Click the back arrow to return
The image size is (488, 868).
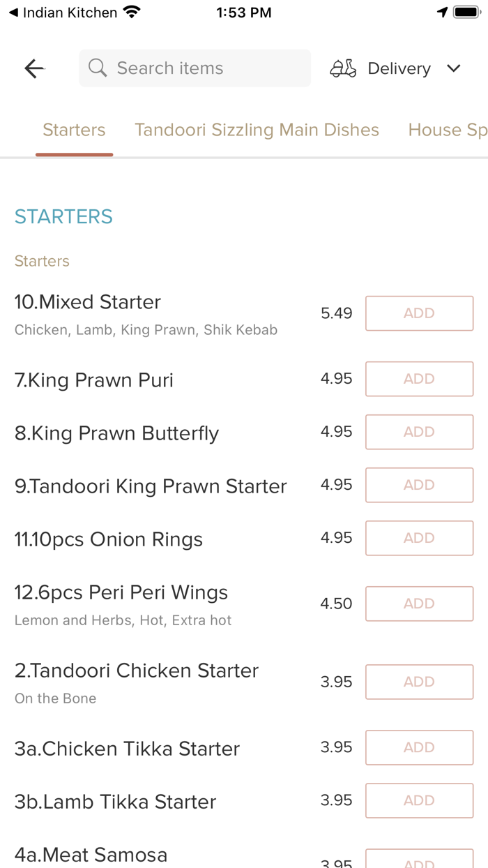[x=33, y=68]
